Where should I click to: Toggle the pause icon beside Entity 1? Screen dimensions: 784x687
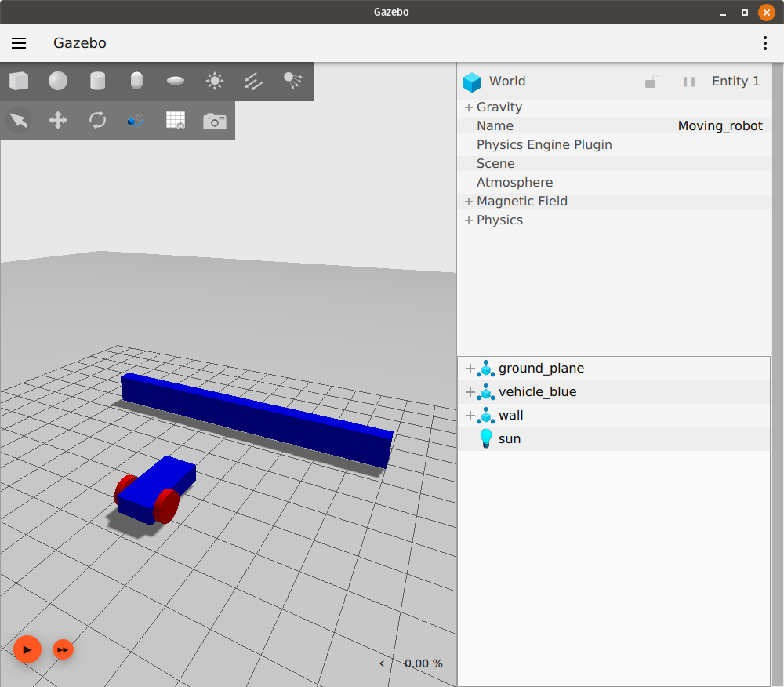click(x=689, y=82)
